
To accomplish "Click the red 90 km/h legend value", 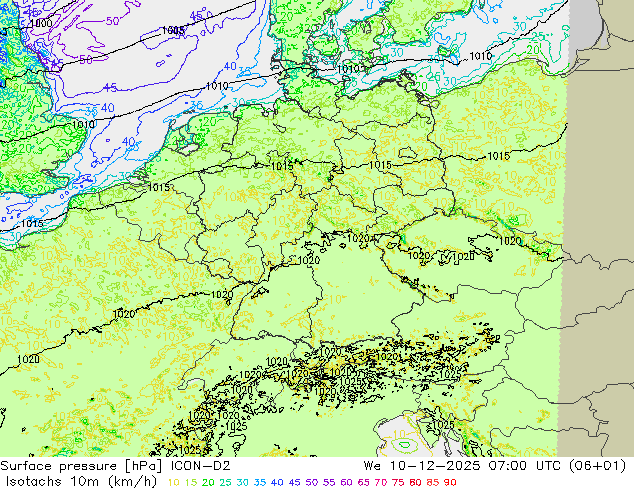I will (x=450, y=483).
